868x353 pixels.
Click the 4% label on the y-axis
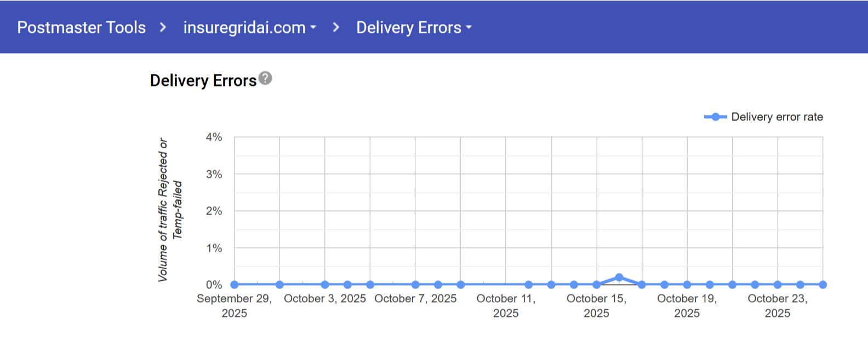[214, 137]
